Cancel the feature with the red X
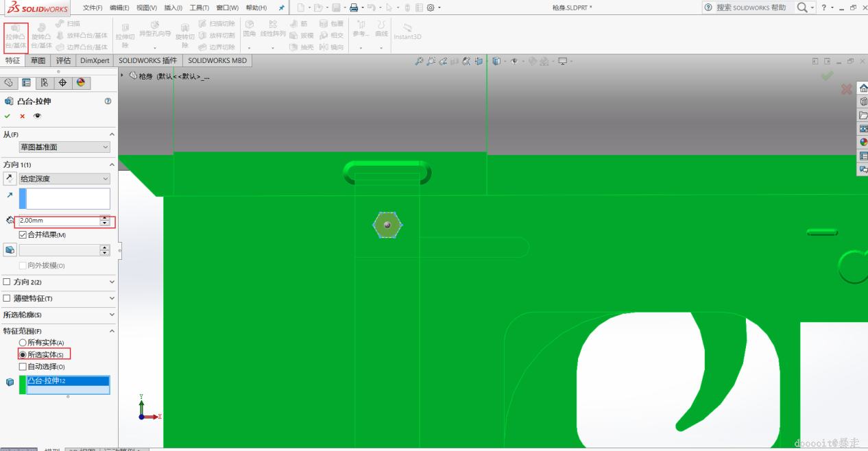Image resolution: width=868 pixels, height=451 pixels. point(23,117)
